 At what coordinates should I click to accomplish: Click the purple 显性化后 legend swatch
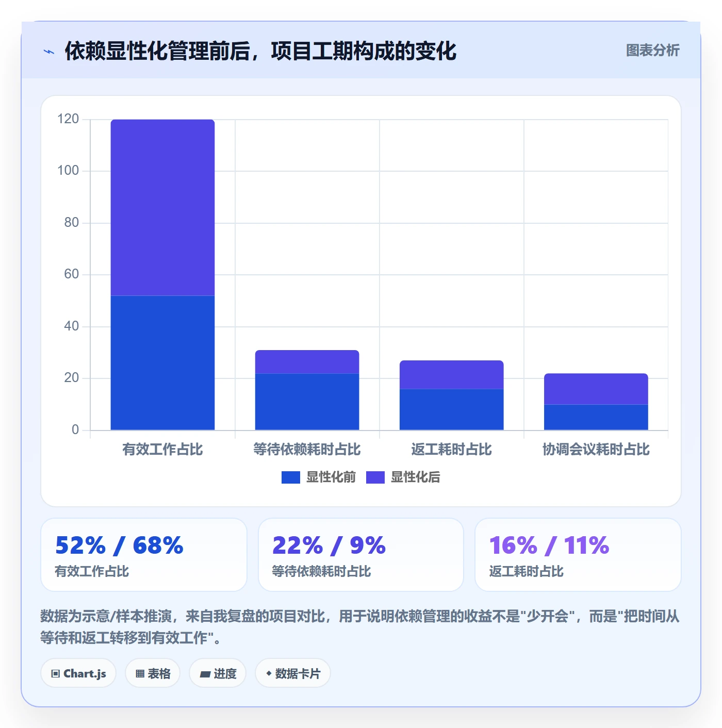pyautogui.click(x=375, y=477)
